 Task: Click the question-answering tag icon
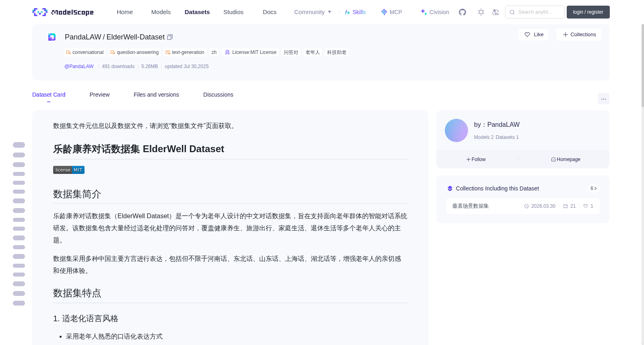click(x=113, y=52)
